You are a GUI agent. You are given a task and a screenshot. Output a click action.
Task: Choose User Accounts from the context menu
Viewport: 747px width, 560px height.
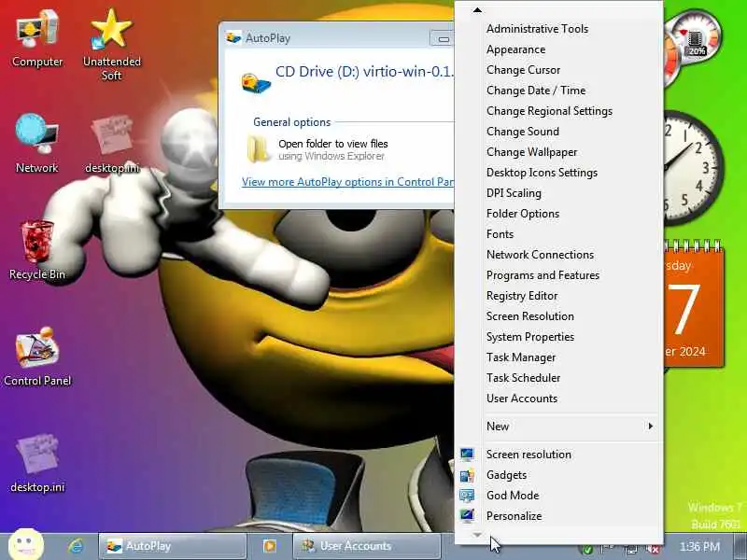tap(522, 399)
